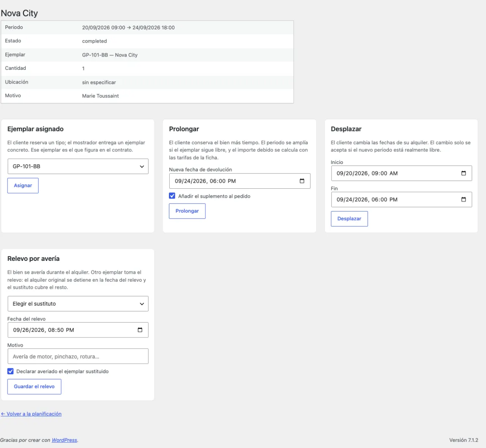486x448 pixels.
Task: Open calendar picker icon for Inicio date
Action: coord(464,173)
